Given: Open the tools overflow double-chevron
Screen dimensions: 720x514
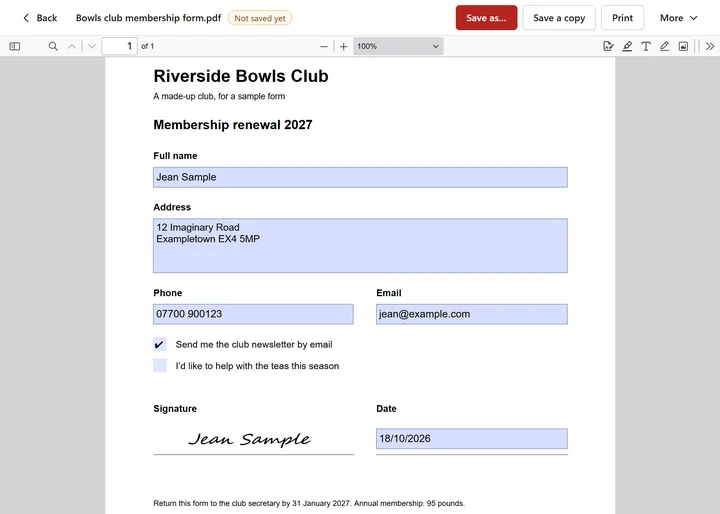Looking at the screenshot, I should 710,46.
